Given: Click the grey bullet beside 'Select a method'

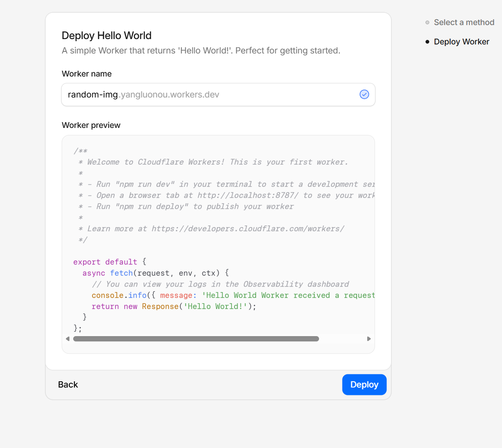Looking at the screenshot, I should (x=427, y=23).
